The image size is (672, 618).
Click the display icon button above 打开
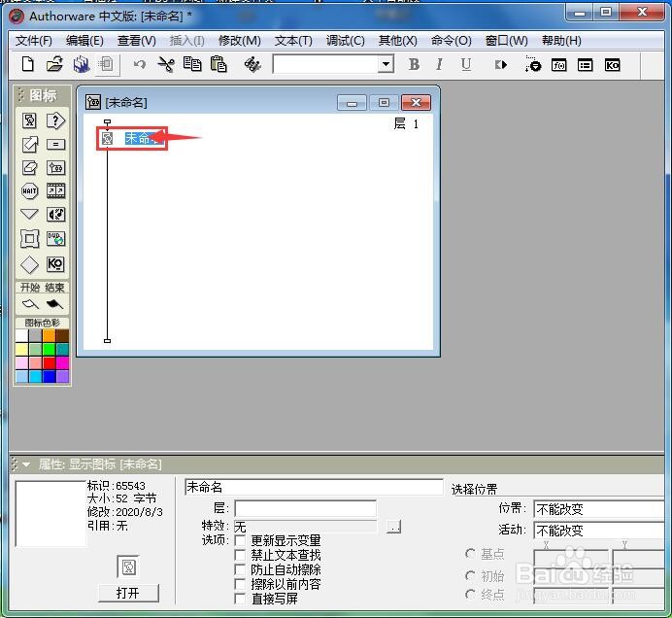coord(128,566)
